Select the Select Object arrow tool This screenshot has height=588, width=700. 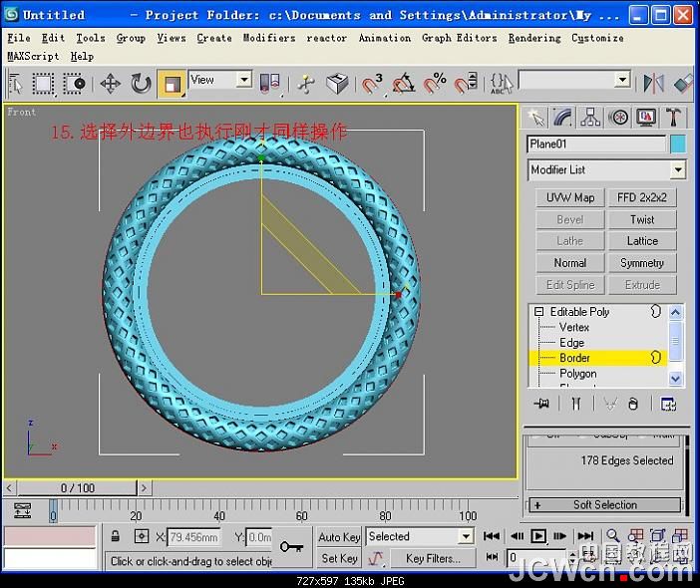pos(16,84)
